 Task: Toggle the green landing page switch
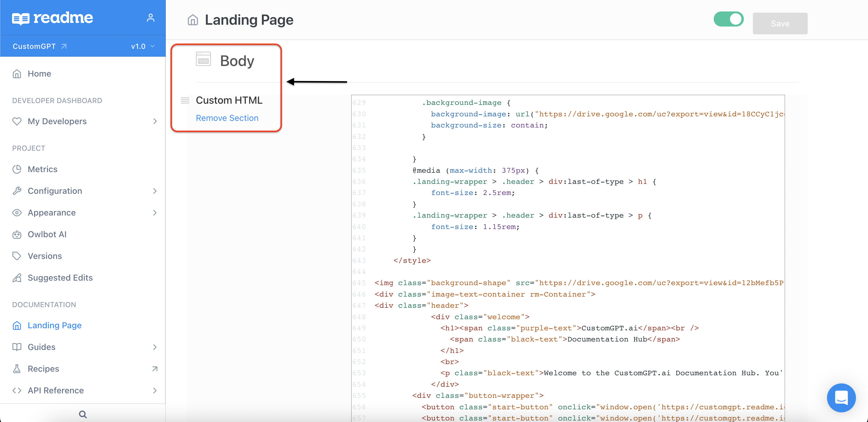point(728,19)
